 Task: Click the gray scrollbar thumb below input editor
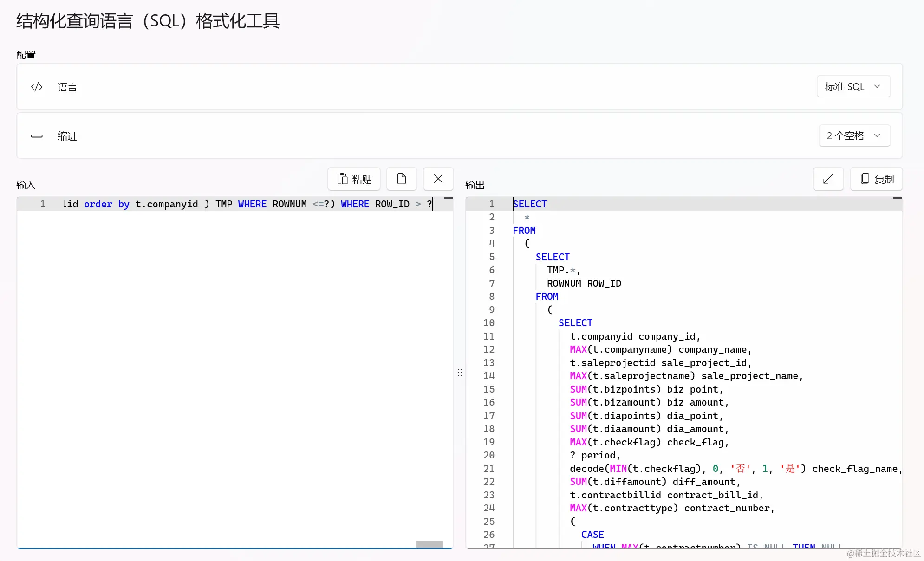[429, 545]
